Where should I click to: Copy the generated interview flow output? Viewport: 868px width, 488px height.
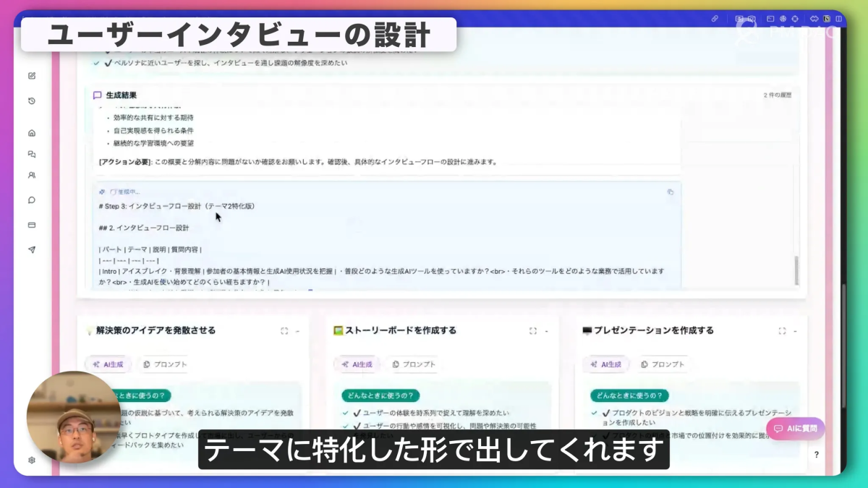[x=671, y=192]
